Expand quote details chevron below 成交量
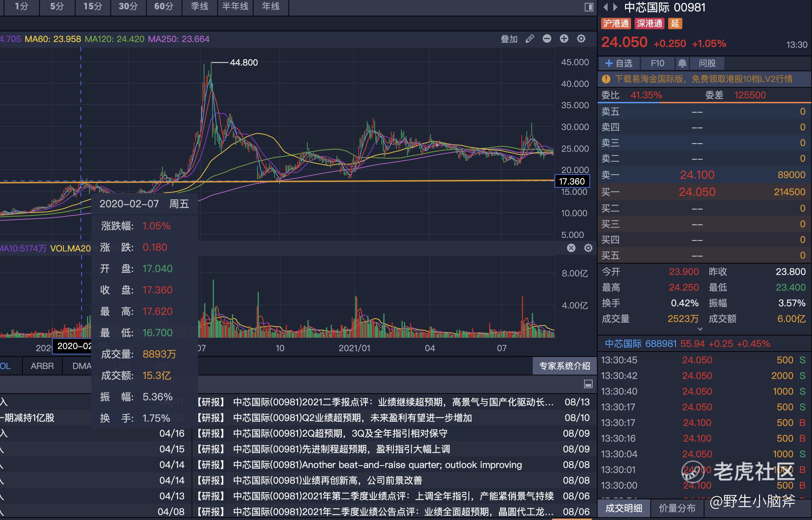 (x=700, y=329)
